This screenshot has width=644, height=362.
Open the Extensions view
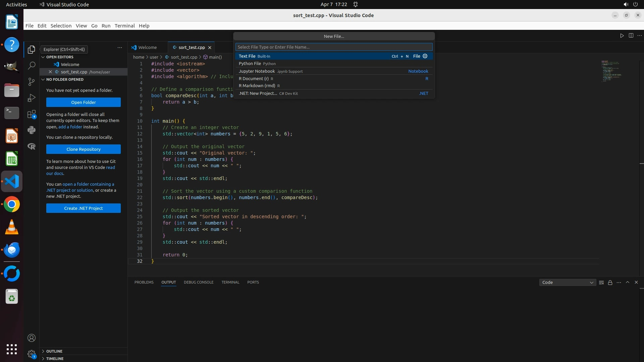32,114
